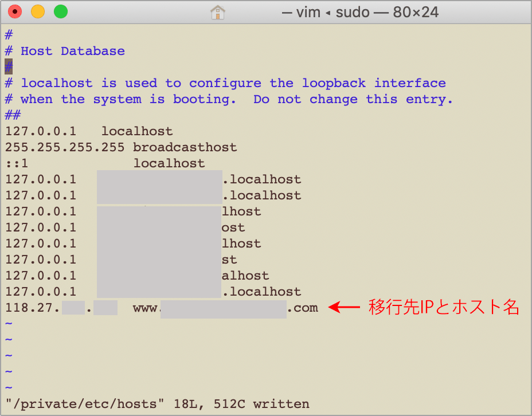Click 'Do not change this entry.' text
This screenshot has width=532, height=416.
coord(353,99)
